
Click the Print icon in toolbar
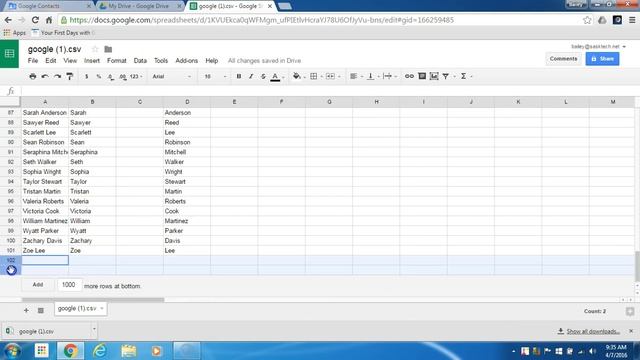[x=33, y=76]
